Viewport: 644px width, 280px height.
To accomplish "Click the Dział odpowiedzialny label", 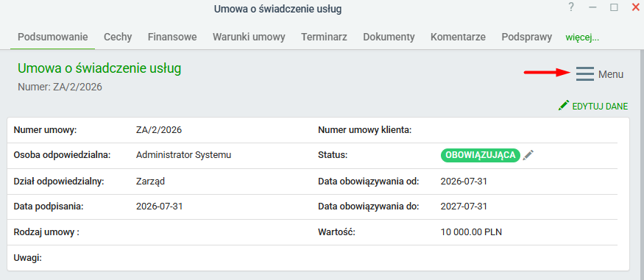I will click(x=59, y=182).
